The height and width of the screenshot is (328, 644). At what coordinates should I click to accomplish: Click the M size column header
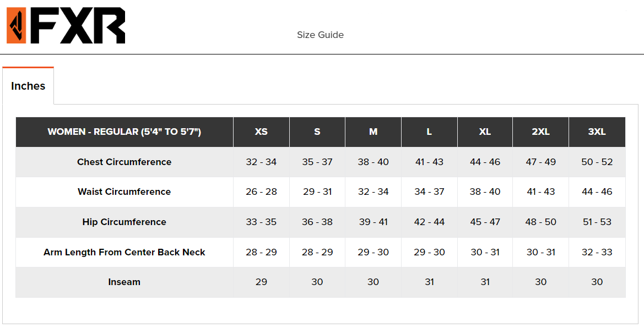click(x=373, y=132)
